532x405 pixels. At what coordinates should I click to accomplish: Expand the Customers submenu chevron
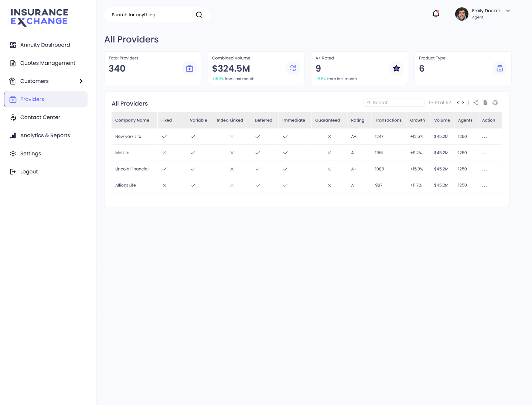81,81
